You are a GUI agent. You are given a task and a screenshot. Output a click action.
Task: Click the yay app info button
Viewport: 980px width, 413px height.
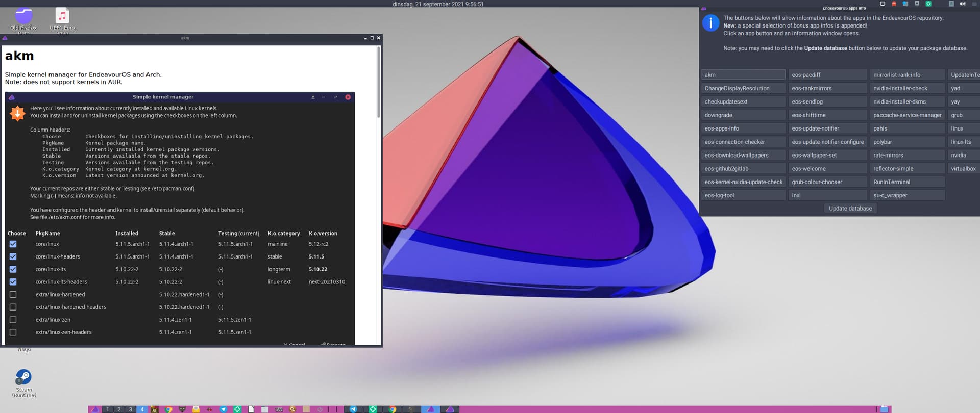coord(964,102)
